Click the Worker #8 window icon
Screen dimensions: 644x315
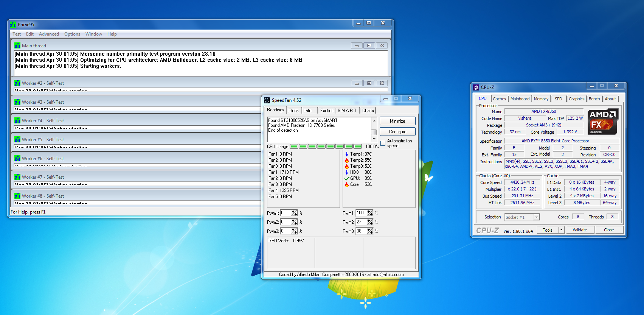17,196
